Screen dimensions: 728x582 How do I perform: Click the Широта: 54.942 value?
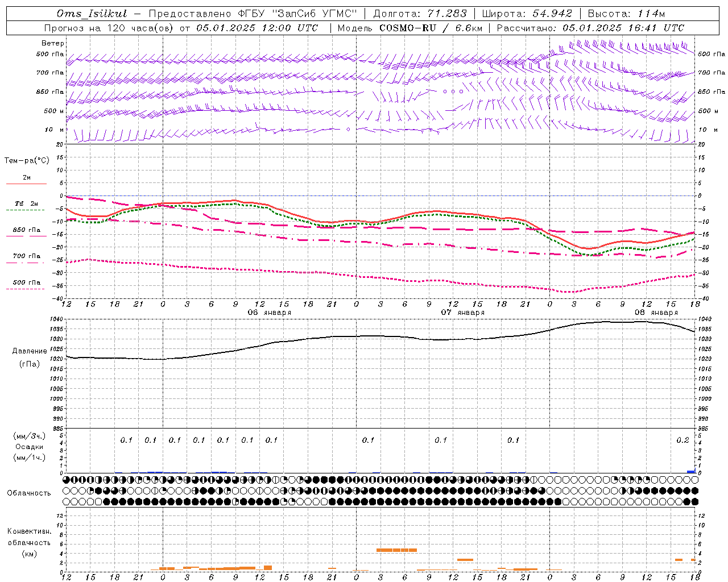pyautogui.click(x=527, y=14)
